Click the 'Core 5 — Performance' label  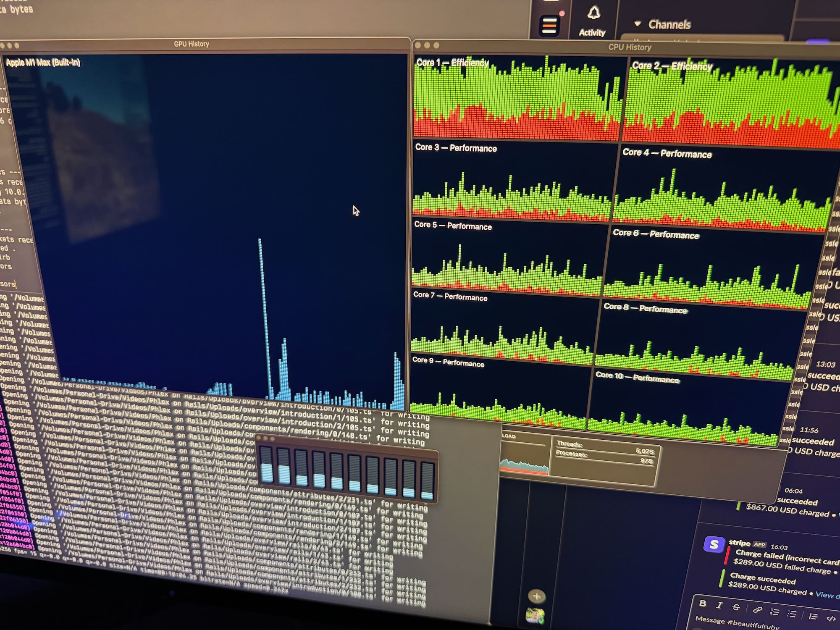[453, 226]
